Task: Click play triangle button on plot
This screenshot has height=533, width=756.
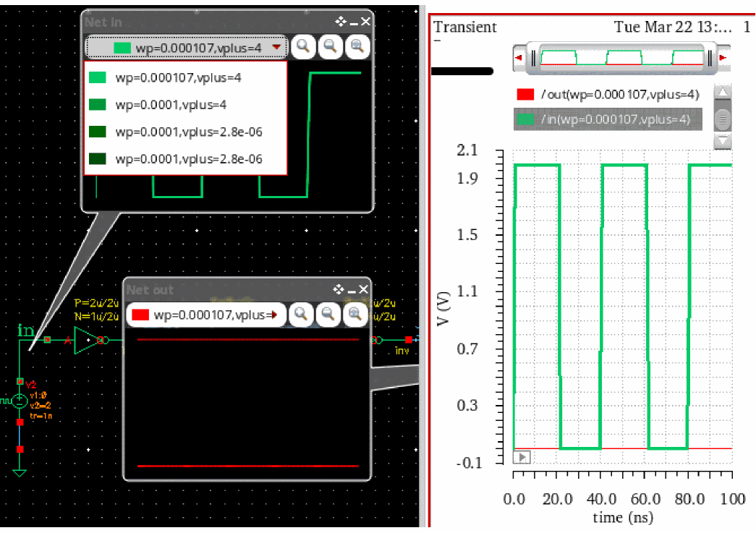Action: [522, 457]
